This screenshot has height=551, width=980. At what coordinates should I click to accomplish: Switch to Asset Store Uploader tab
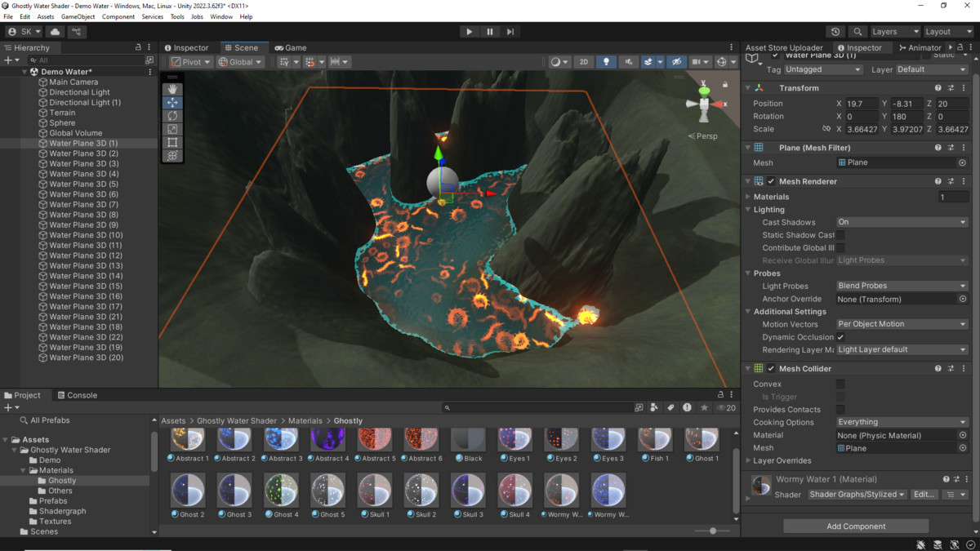point(784,47)
